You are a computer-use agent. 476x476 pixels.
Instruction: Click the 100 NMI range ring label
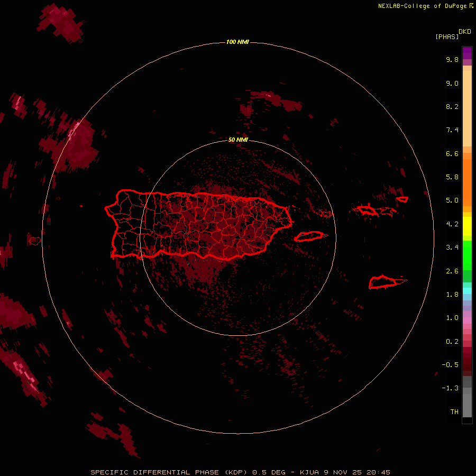point(237,42)
